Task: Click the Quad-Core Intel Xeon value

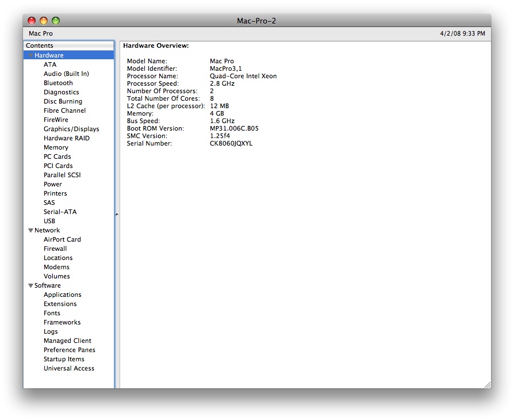Action: pyautogui.click(x=243, y=76)
